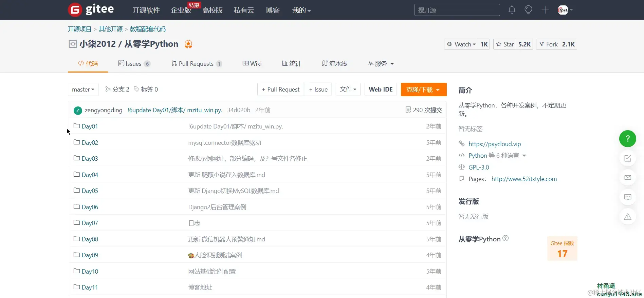Image resolution: width=644 pixels, height=298 pixels.
Task: Click the 开源项目 breadcrumb
Action: click(79, 29)
